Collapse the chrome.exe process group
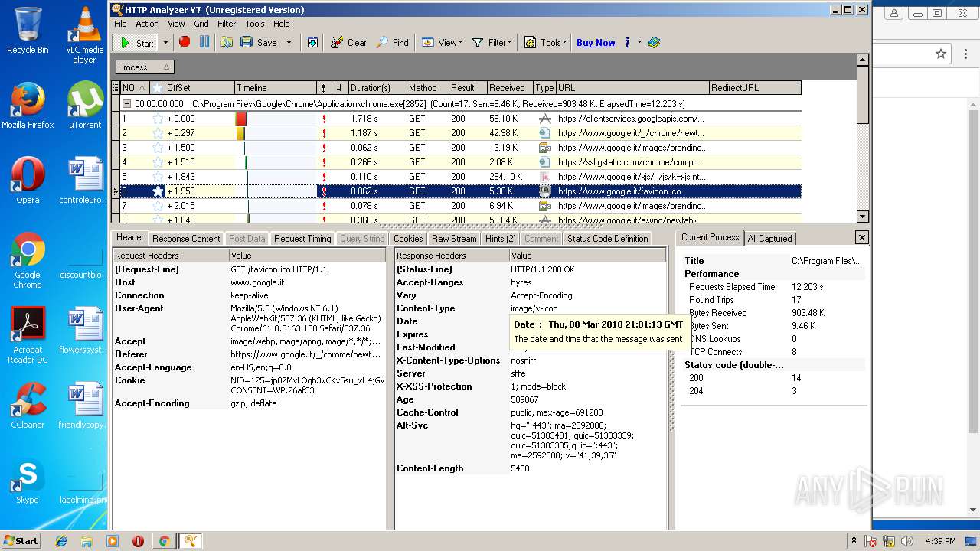980x551 pixels. (127, 103)
